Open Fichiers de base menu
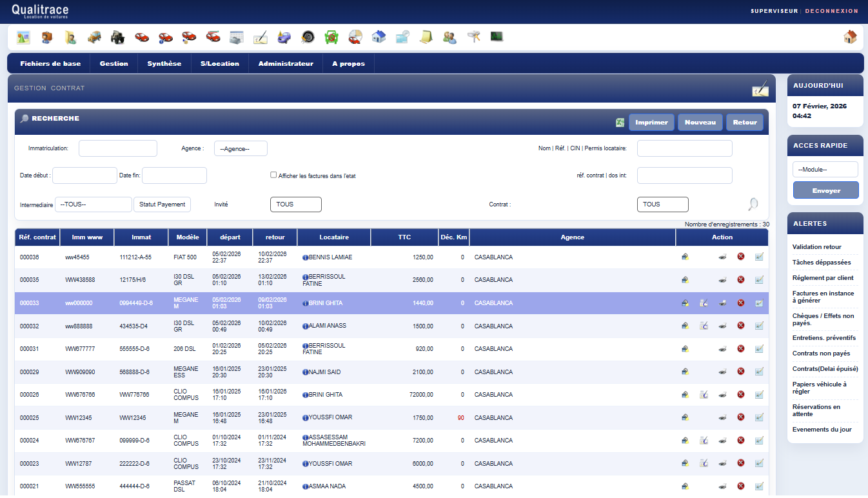 50,64
